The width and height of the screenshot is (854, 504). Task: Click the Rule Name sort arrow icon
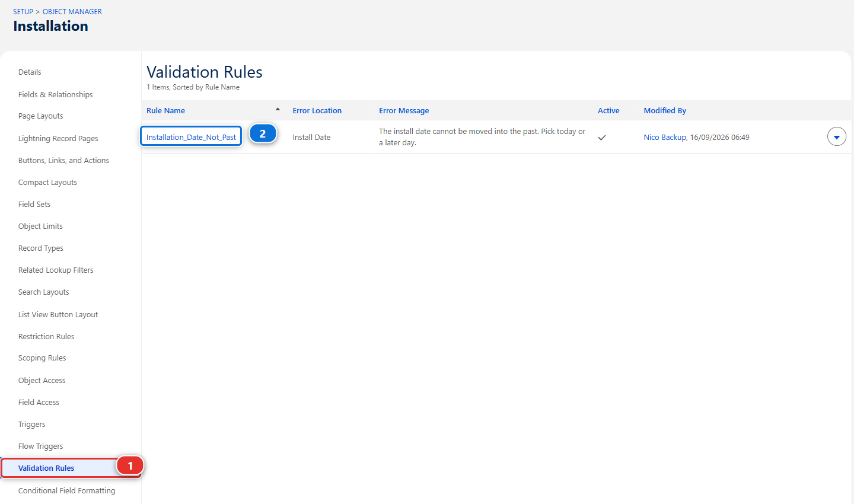[x=278, y=110]
